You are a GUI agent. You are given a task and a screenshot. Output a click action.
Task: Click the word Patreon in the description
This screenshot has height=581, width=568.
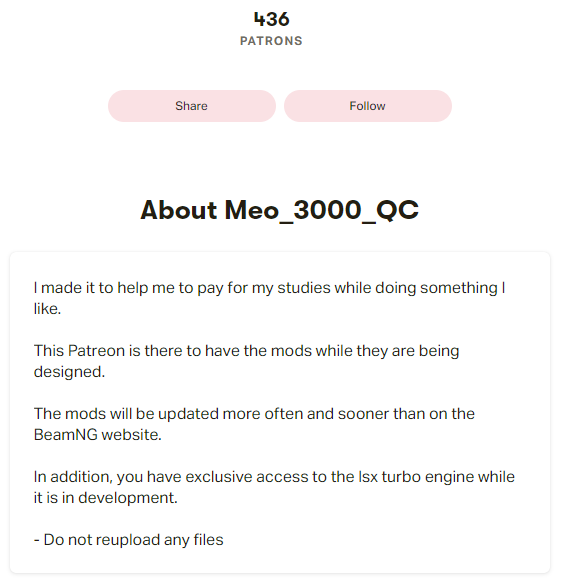tap(96, 351)
